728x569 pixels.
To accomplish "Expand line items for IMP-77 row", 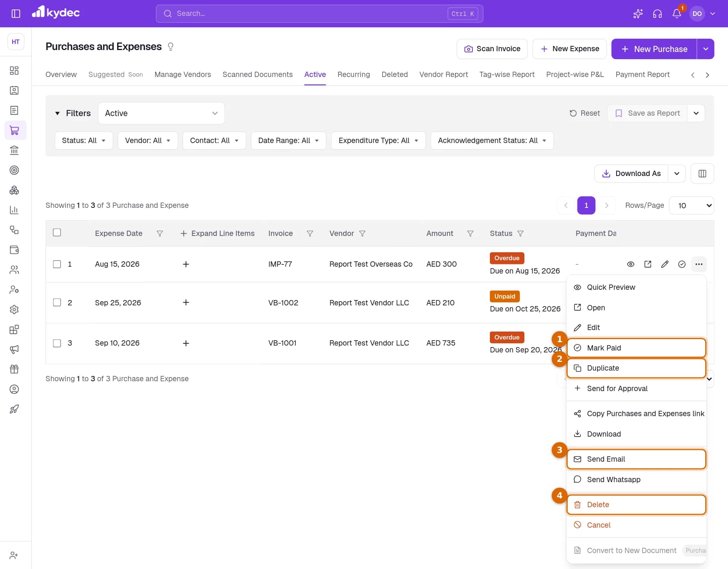I will click(186, 264).
